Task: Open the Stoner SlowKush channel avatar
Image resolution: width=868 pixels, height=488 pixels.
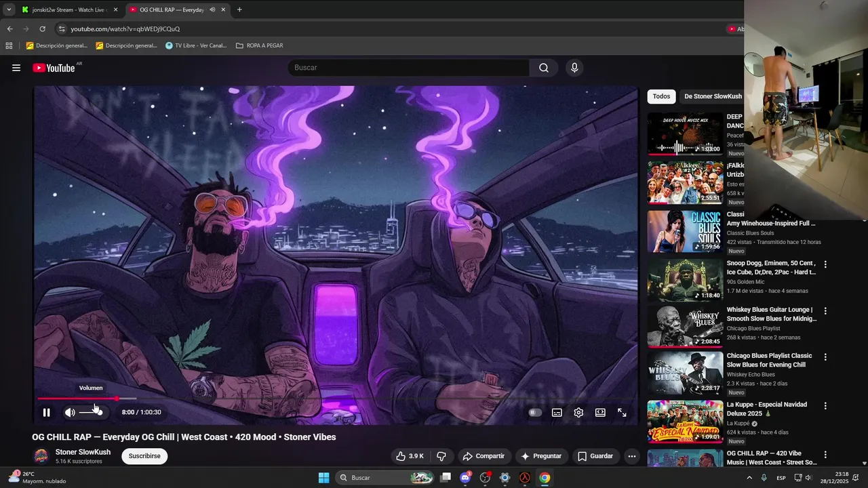Action: [41, 456]
